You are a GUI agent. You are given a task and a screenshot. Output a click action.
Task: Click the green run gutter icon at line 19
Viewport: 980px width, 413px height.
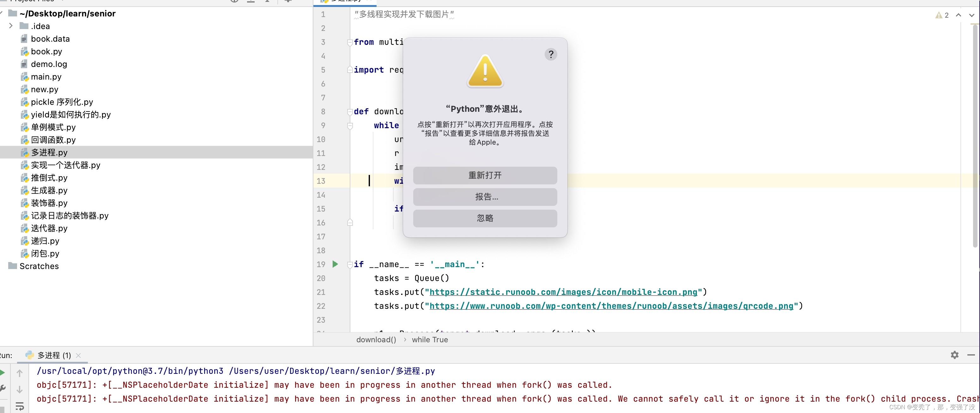click(x=335, y=264)
